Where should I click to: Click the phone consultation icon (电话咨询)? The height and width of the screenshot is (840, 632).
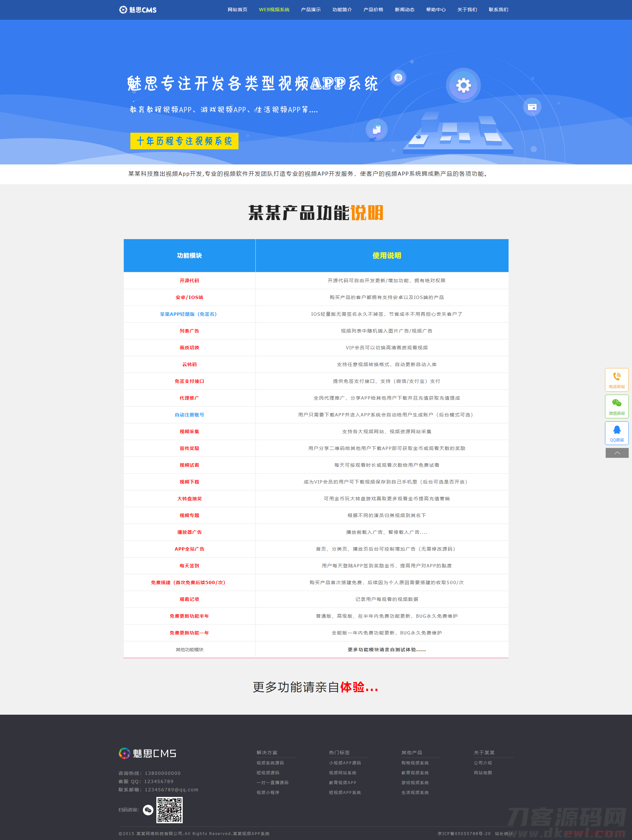(x=617, y=379)
